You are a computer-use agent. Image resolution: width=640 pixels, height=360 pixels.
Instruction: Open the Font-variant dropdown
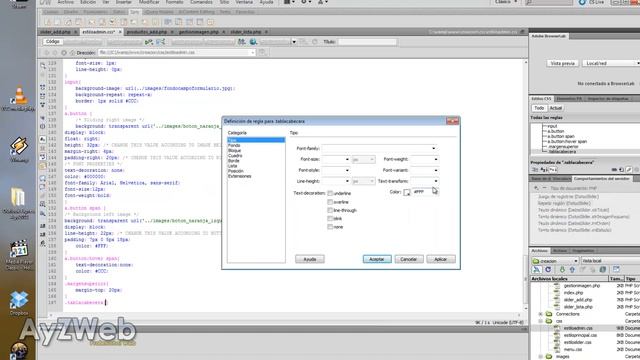pyautogui.click(x=436, y=170)
